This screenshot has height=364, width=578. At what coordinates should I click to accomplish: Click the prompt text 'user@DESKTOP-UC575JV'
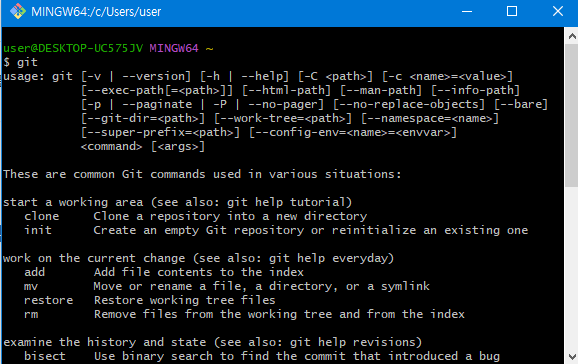[73, 48]
